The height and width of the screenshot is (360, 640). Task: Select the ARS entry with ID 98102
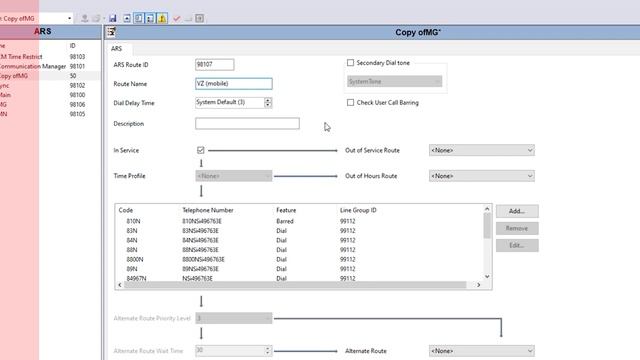[49, 85]
